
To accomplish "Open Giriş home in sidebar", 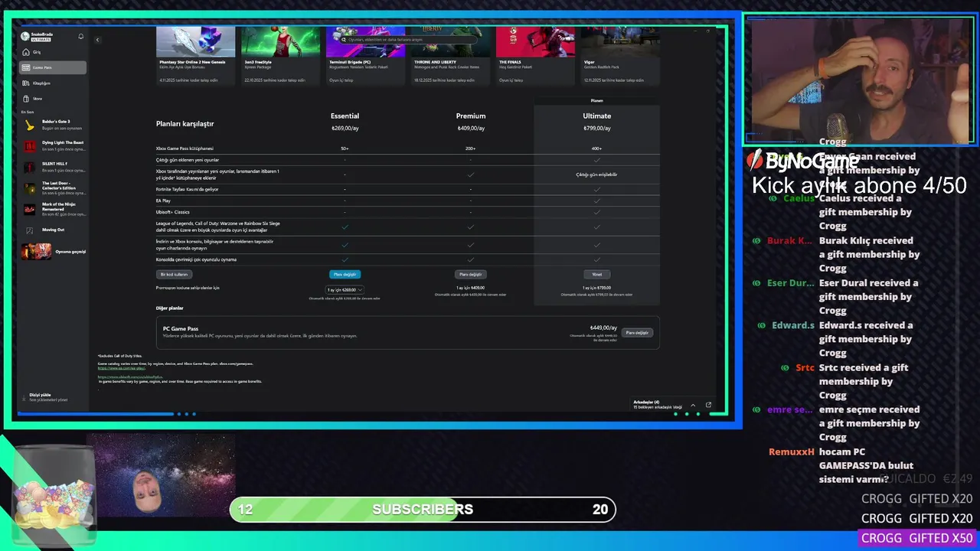I will click(x=53, y=52).
